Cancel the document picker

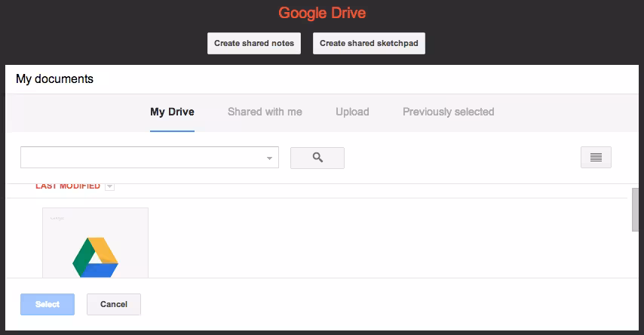tap(114, 304)
